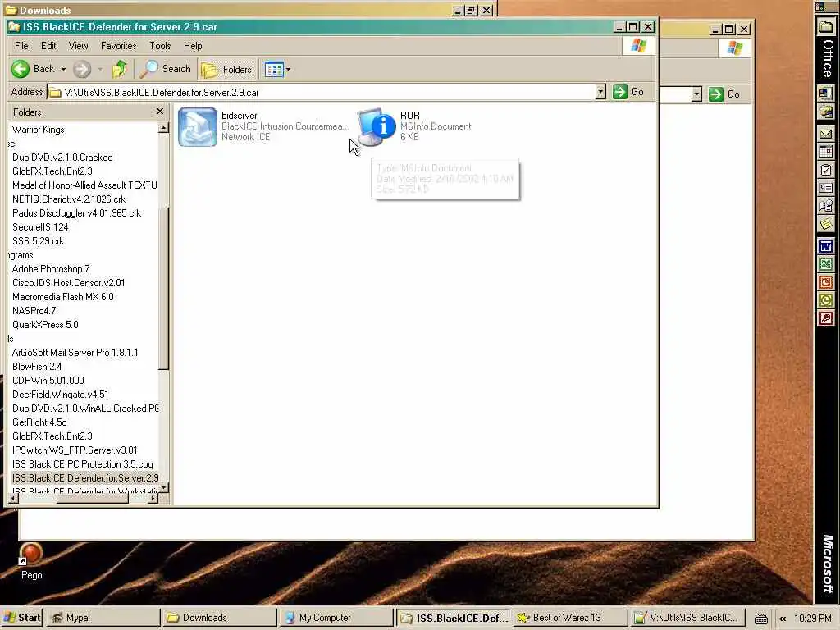The width and height of the screenshot is (840, 630).
Task: Click the Forward arrow toolbar icon
Action: (x=82, y=69)
